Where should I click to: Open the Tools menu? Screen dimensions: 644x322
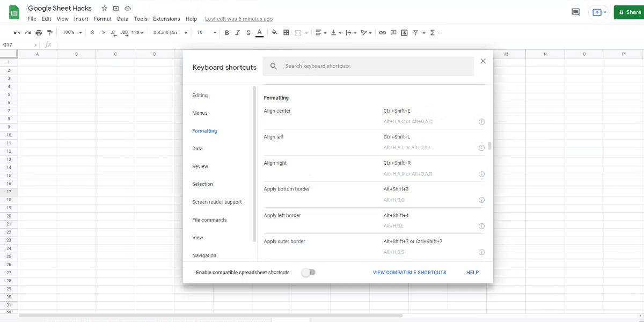[x=141, y=19]
